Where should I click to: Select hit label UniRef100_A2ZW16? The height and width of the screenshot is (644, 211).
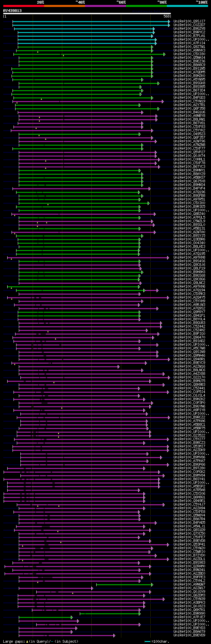pyautogui.click(x=189, y=366)
